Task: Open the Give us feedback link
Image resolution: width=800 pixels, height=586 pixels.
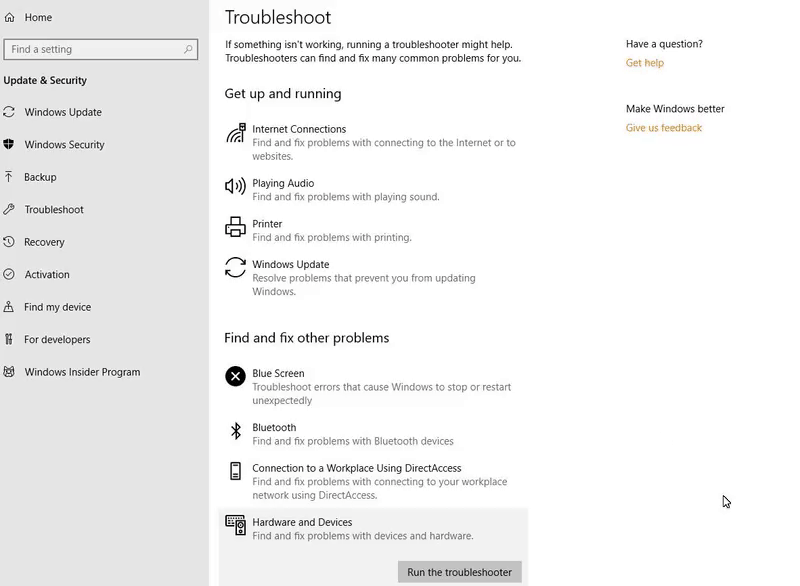Action: click(664, 128)
